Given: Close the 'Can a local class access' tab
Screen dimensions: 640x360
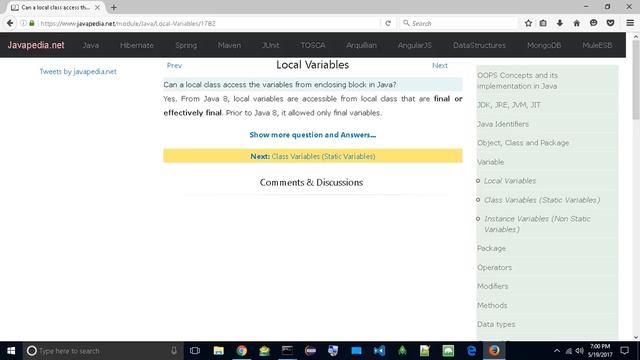Looking at the screenshot, I should [97, 7].
